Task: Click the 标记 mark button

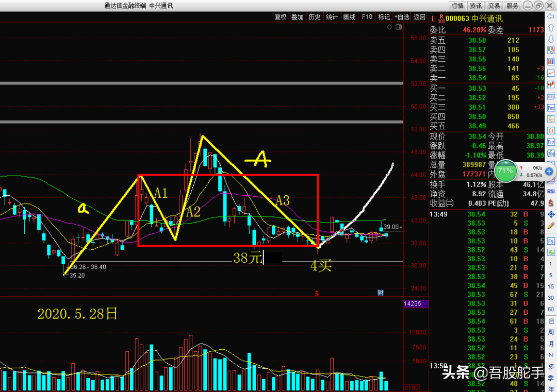Action: pos(384,17)
